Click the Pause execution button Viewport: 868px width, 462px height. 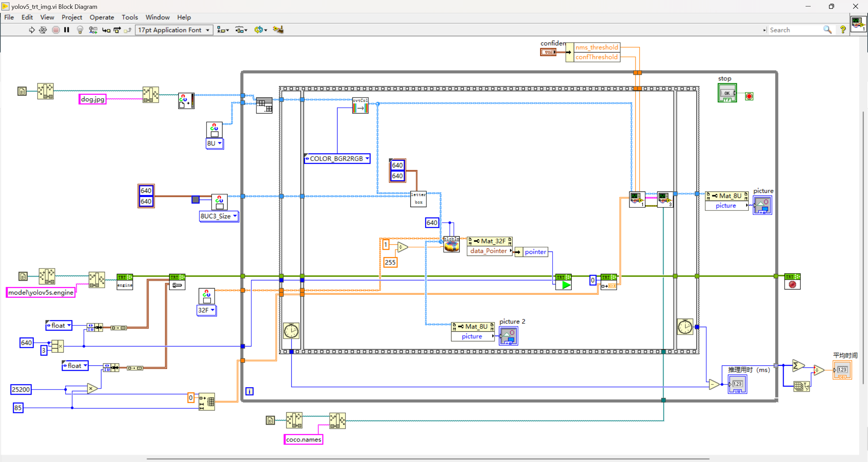tap(67, 30)
